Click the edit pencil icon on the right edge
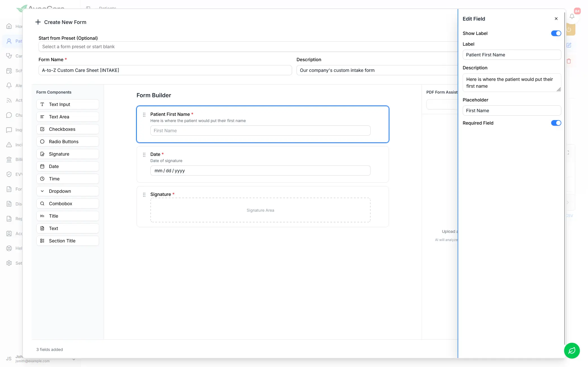The width and height of the screenshot is (588, 367). [569, 45]
